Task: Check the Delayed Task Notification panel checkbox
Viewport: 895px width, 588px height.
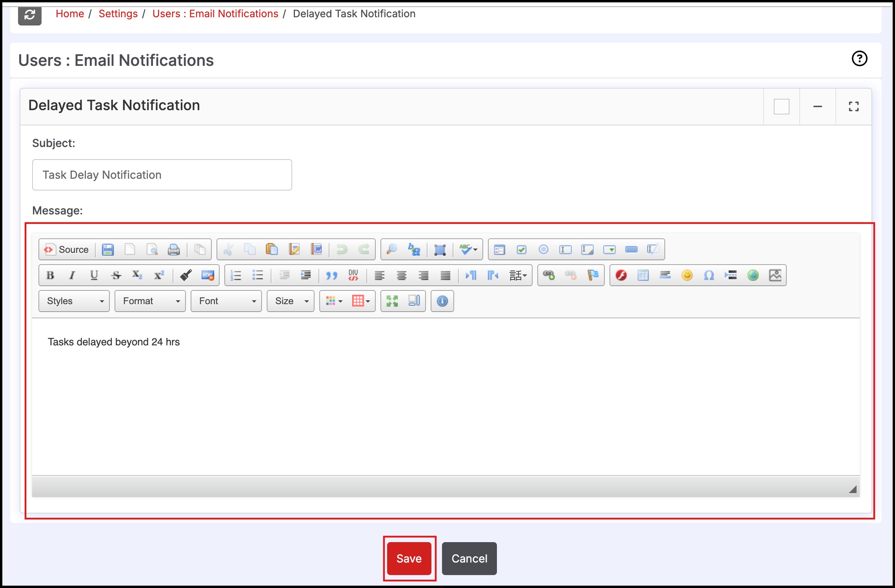Action: tap(781, 107)
